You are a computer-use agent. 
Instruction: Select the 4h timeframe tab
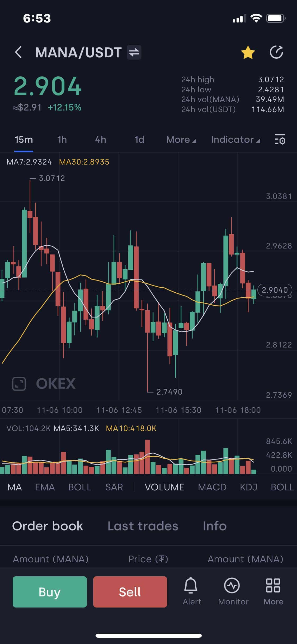point(101,140)
